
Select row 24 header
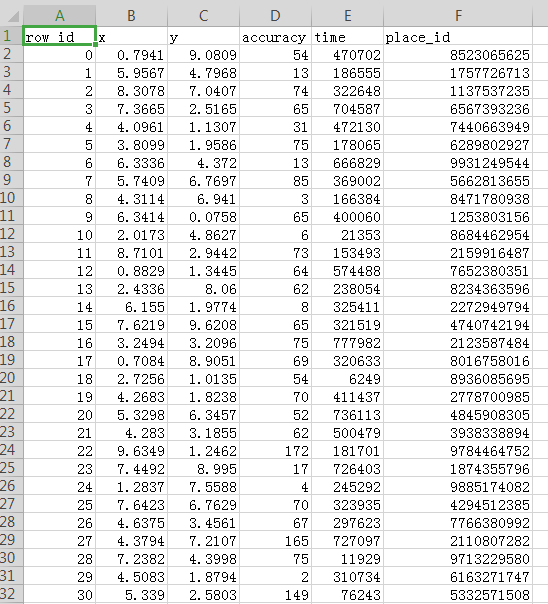pos(12,450)
